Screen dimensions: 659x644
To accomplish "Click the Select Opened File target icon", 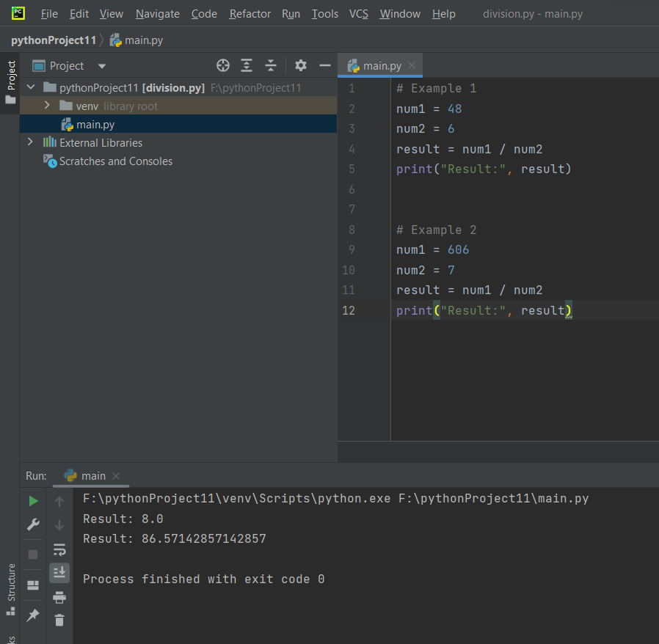I will point(223,66).
